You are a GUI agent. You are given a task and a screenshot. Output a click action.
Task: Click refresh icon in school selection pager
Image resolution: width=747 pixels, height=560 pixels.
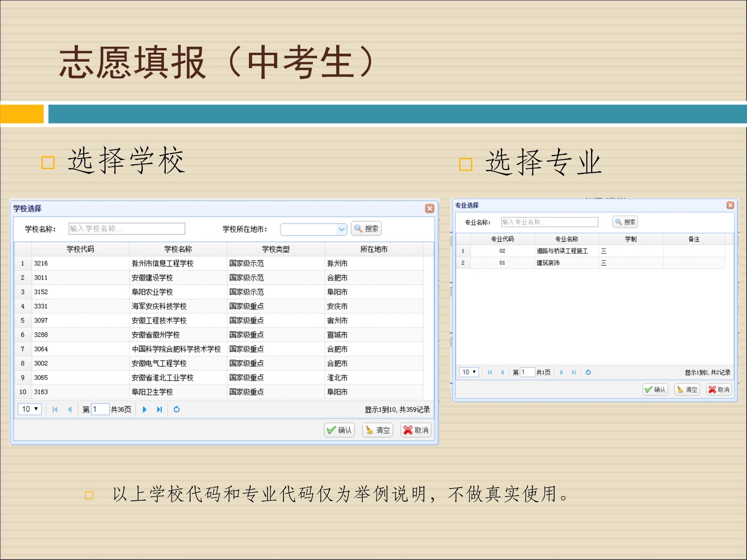coord(176,409)
